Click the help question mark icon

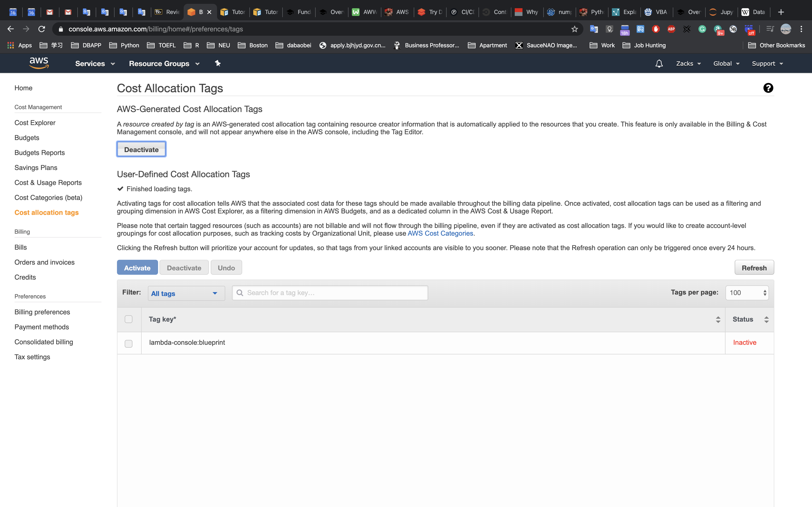coord(768,88)
